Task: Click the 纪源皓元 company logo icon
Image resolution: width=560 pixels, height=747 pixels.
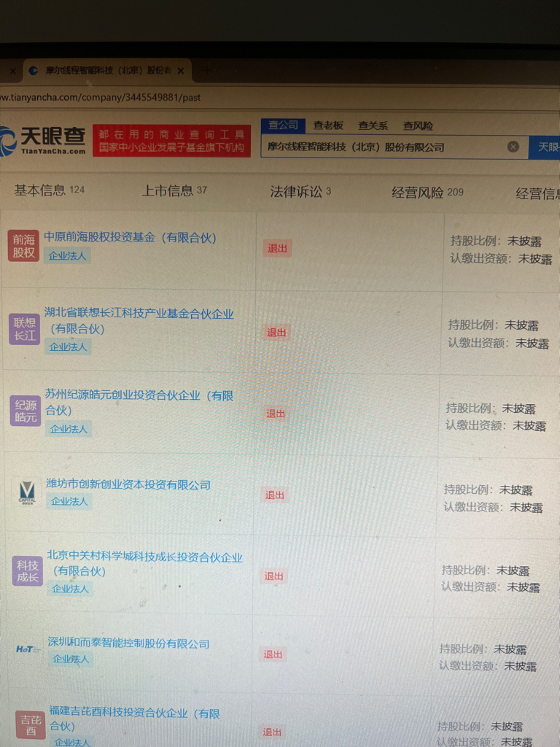Action: [x=26, y=411]
